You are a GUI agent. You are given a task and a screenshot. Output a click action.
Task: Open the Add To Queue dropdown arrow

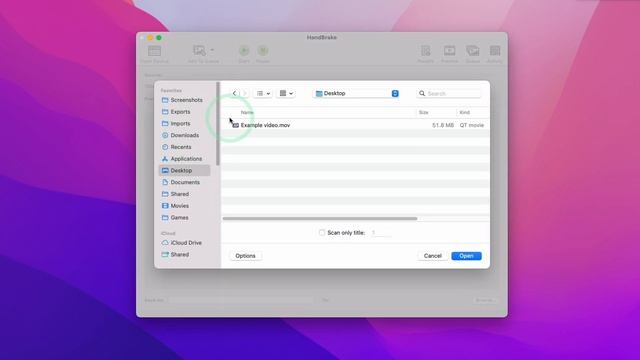[212, 50]
